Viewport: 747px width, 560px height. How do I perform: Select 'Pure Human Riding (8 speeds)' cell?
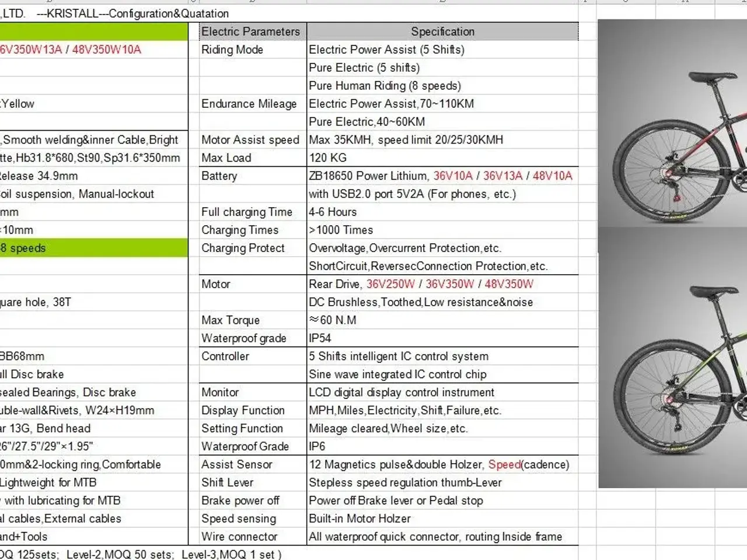point(442,86)
